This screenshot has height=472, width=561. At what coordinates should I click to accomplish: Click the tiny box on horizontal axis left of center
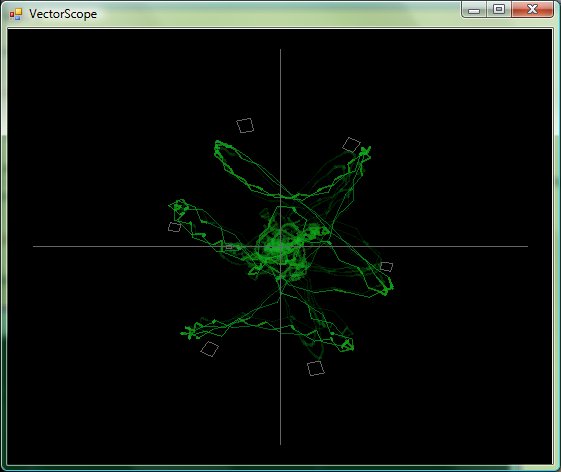pos(229,247)
